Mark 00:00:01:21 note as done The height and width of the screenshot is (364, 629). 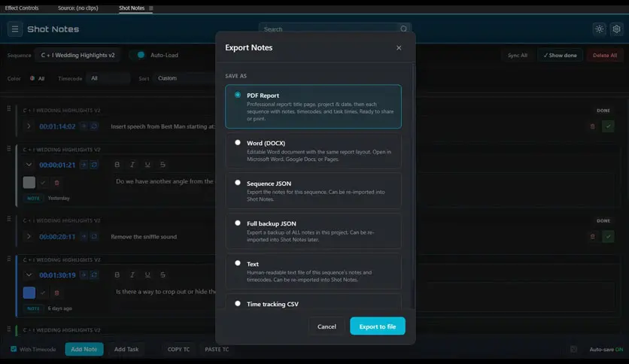tap(43, 183)
